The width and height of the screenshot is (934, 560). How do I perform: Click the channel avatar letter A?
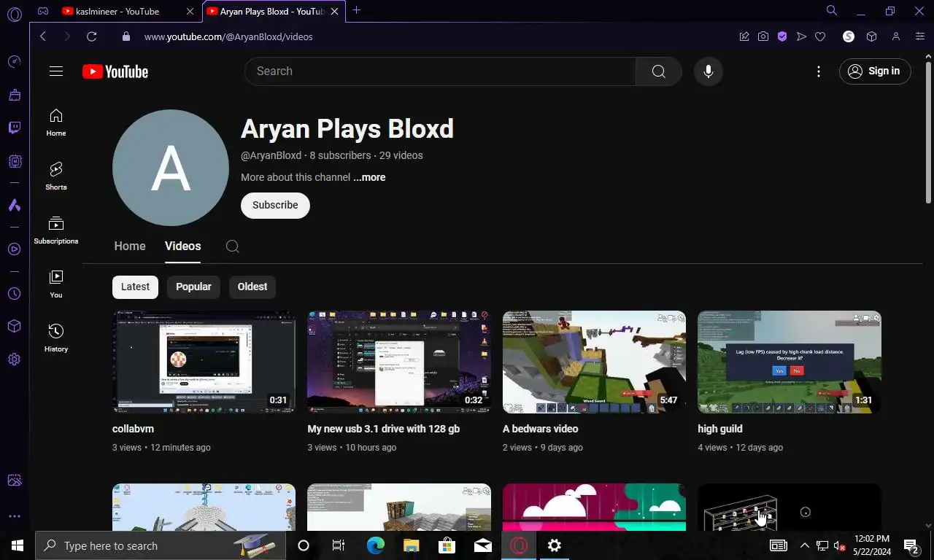coord(171,168)
